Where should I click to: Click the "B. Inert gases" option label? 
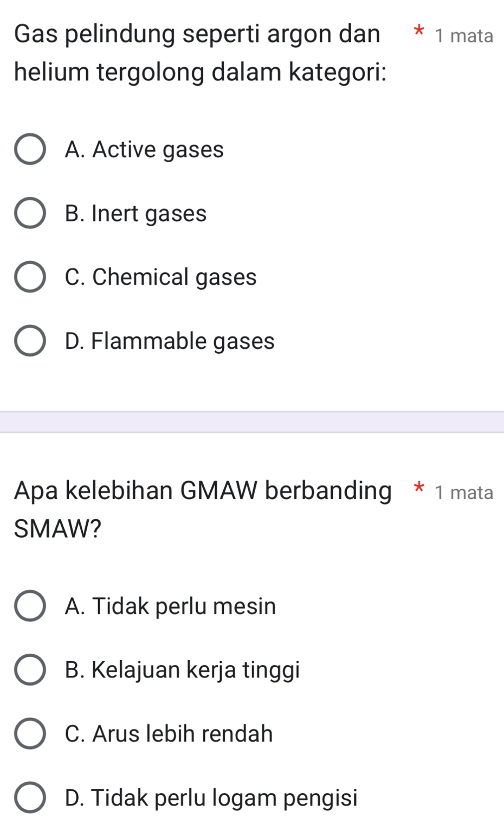pos(135,213)
